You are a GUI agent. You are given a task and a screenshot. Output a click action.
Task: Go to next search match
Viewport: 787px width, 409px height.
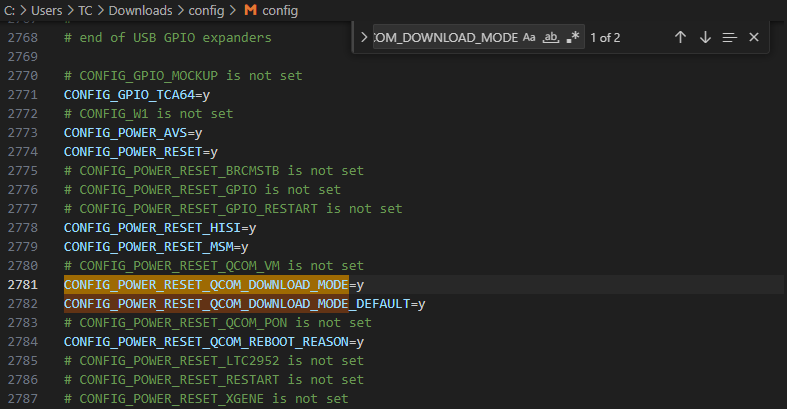[x=705, y=37]
